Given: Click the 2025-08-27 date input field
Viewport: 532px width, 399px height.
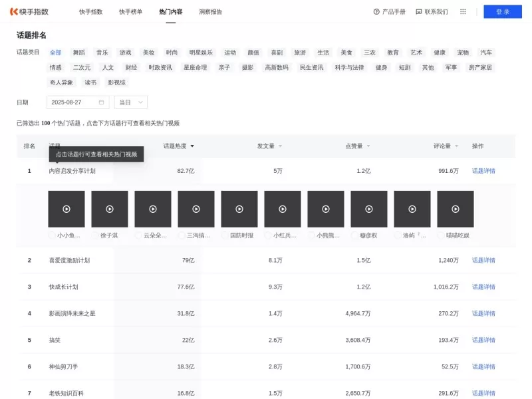Looking at the screenshot, I should [68, 102].
